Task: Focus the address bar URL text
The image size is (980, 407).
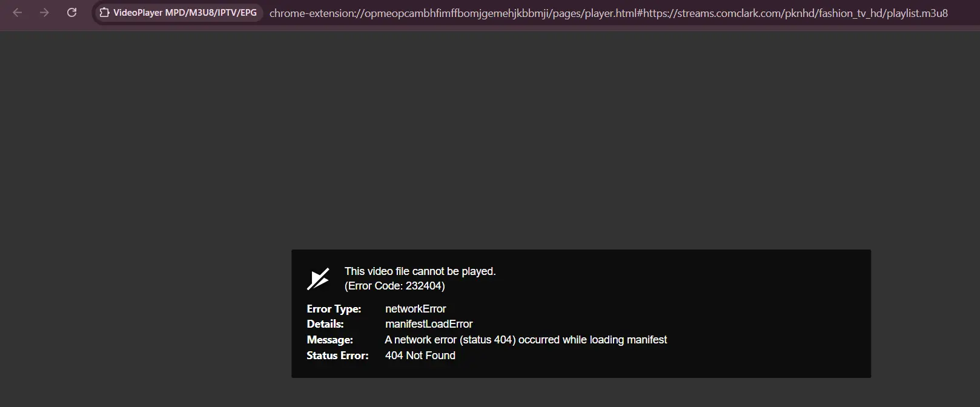Action: click(608, 13)
